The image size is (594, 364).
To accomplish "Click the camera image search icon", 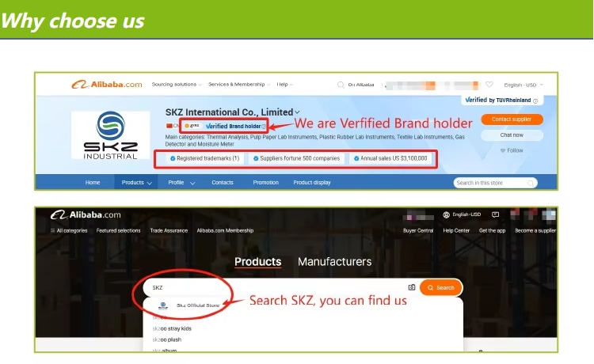I will [412, 287].
